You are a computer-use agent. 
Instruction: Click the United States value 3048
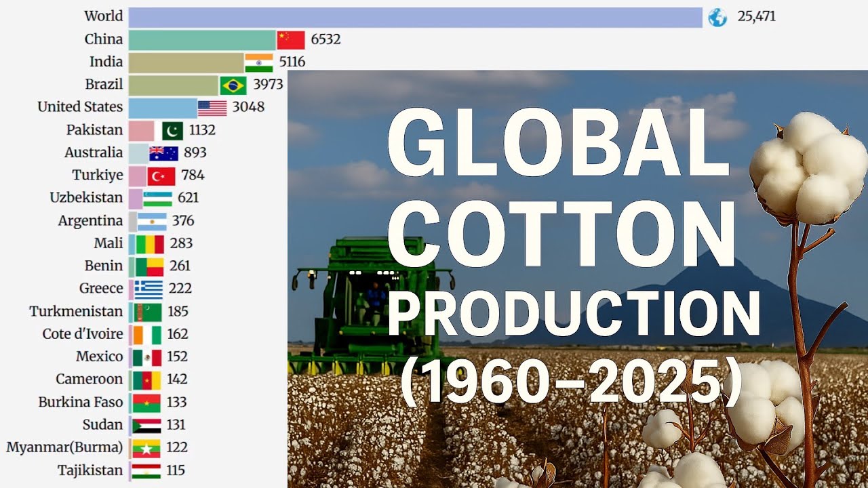point(248,108)
